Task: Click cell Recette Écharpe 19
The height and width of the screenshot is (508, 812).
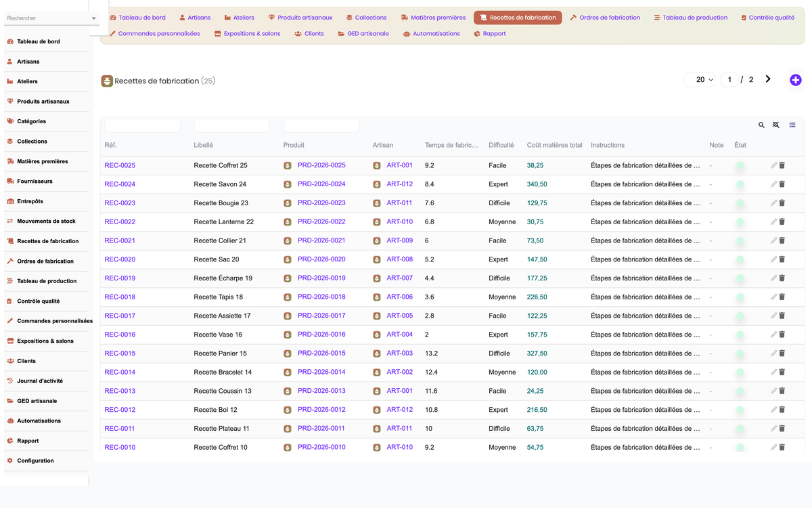Action: [x=223, y=278]
